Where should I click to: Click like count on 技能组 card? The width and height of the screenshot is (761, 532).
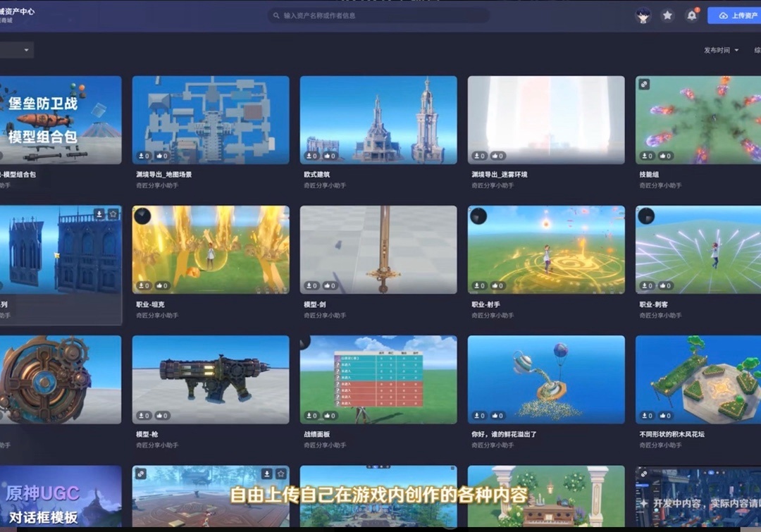[665, 156]
